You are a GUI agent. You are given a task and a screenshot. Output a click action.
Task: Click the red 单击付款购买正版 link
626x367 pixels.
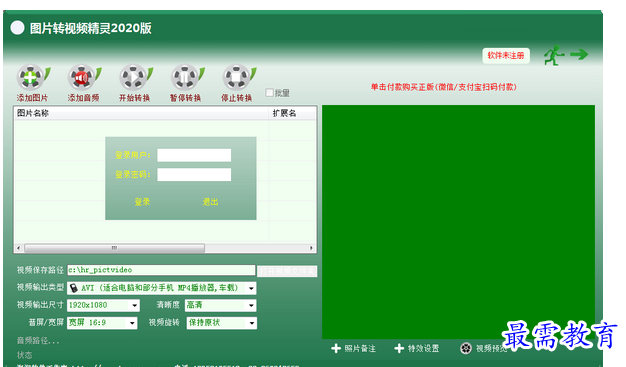coord(444,87)
